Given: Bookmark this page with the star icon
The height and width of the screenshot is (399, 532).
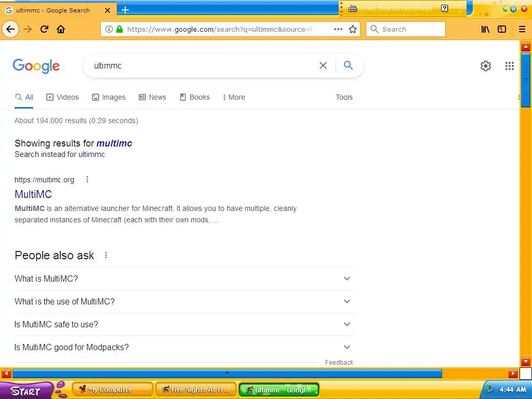Looking at the screenshot, I should tap(353, 29).
